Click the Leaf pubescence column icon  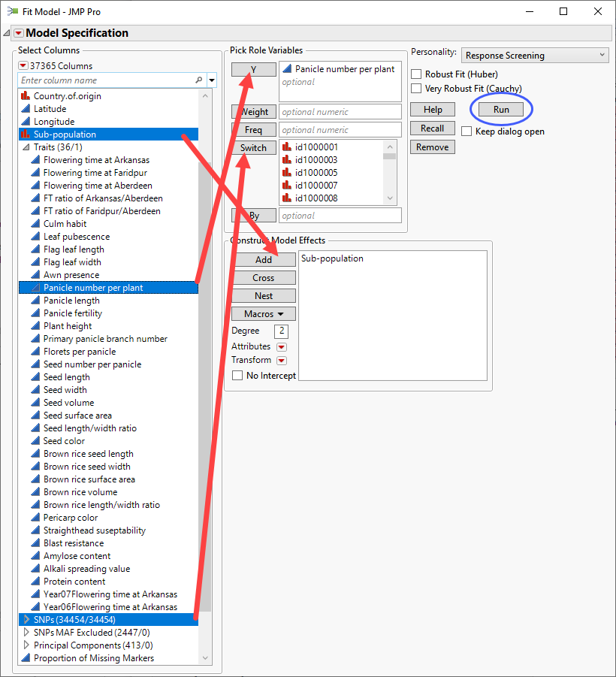[x=35, y=236]
